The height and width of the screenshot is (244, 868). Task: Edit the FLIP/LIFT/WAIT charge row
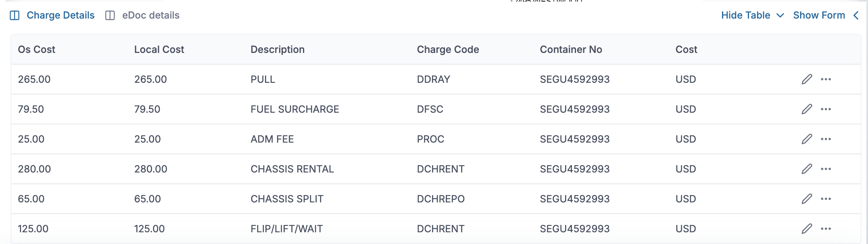(x=807, y=229)
